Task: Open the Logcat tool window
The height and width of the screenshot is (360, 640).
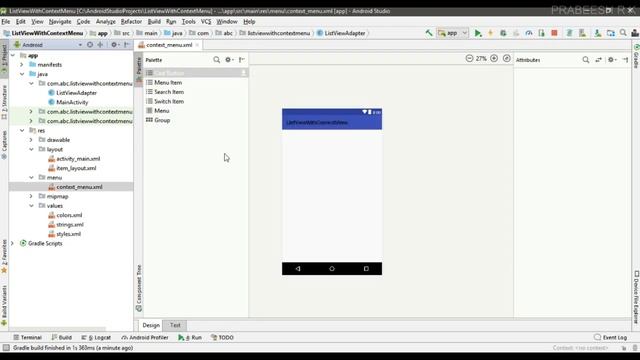Action: click(x=96, y=338)
